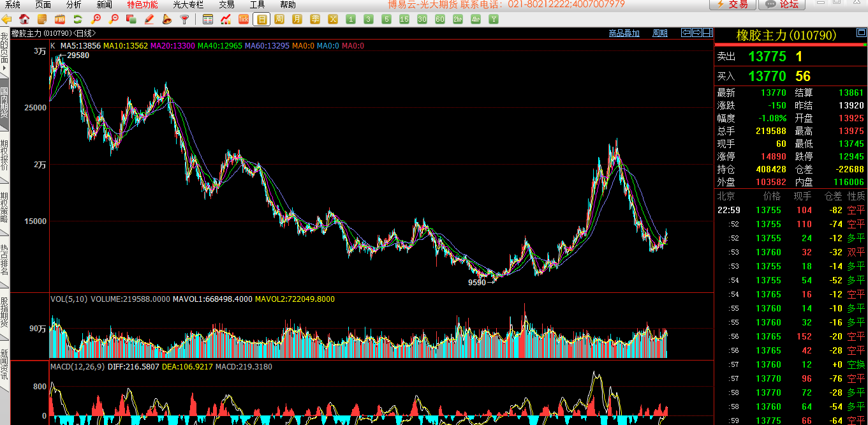Open the 期权策略 sidebar tab
Image resolution: width=868 pixels, height=425 pixels.
[4, 208]
